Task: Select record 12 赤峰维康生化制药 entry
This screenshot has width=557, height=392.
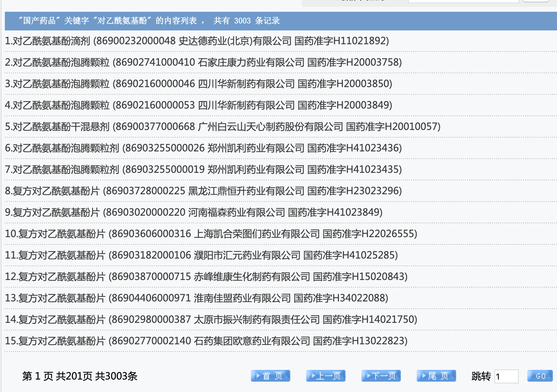Action: click(x=206, y=277)
